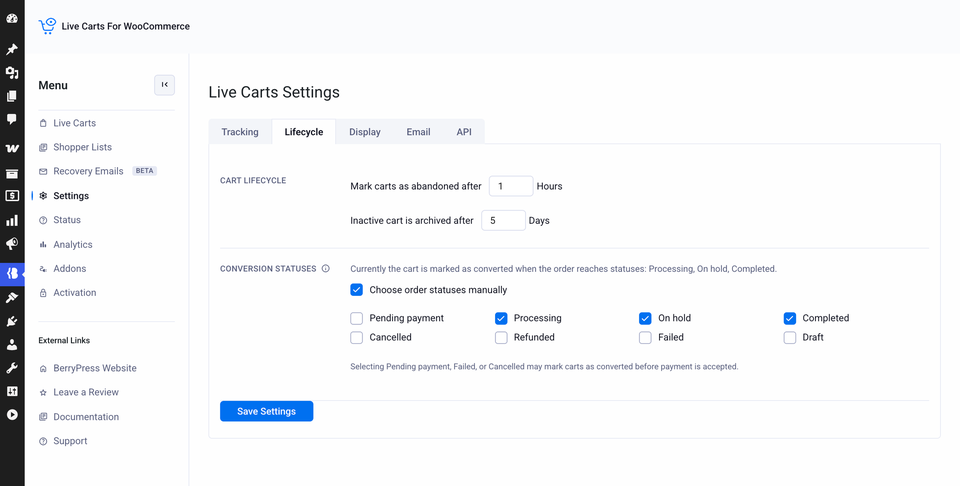960x486 pixels.
Task: Open the Pages icon in admin sidebar
Action: [12, 96]
